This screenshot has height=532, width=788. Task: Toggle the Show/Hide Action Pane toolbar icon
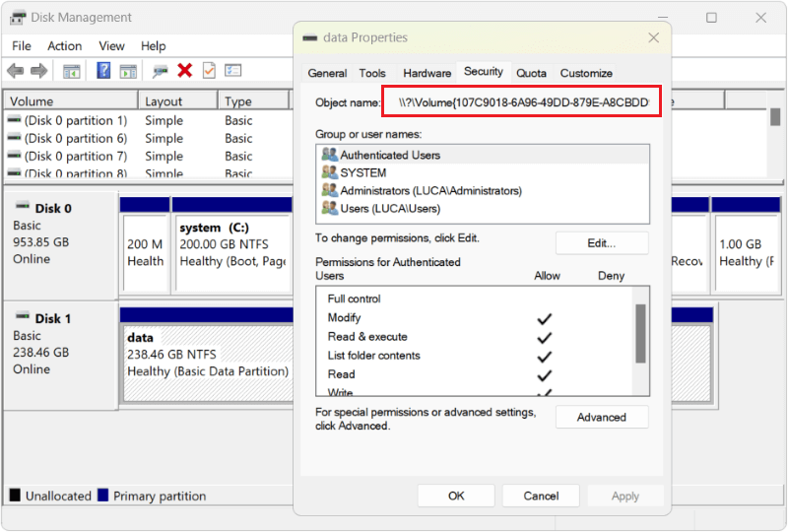point(128,71)
